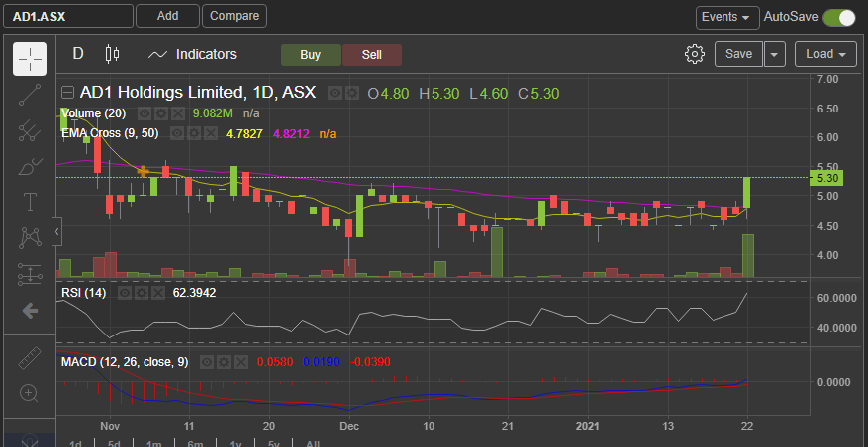Select the ruler measure tool
The height and width of the screenshot is (447, 868).
(x=29, y=358)
